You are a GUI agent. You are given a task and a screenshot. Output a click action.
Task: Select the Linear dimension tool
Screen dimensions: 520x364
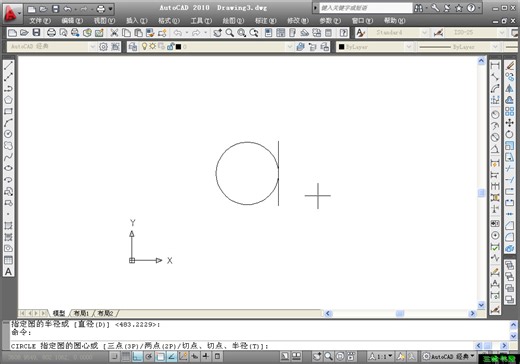[x=495, y=66]
